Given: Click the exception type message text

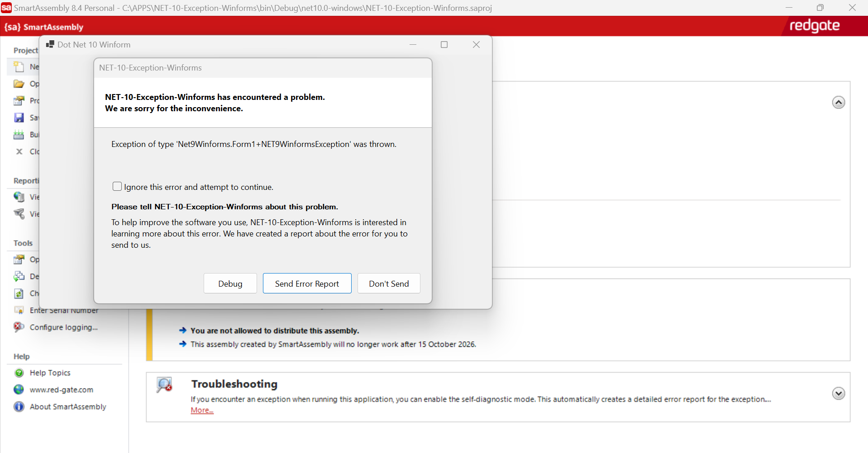Looking at the screenshot, I should (x=254, y=144).
